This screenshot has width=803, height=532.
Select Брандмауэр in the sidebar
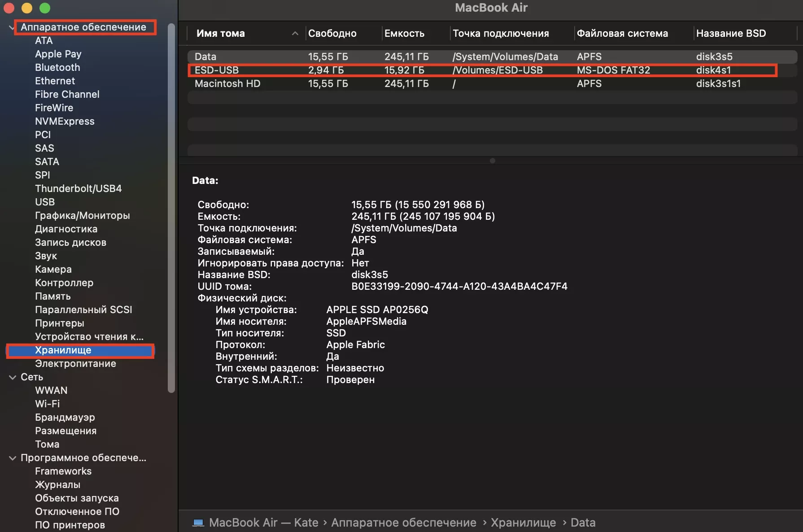65,417
